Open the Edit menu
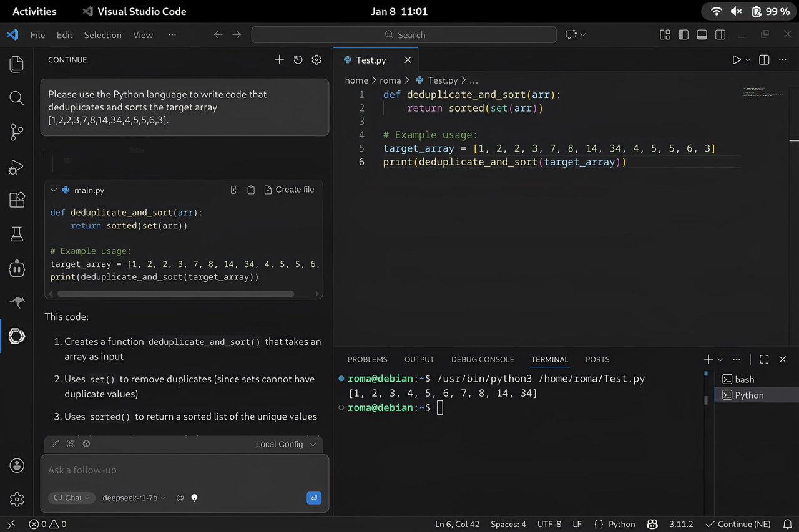This screenshot has width=799, height=532. (64, 35)
